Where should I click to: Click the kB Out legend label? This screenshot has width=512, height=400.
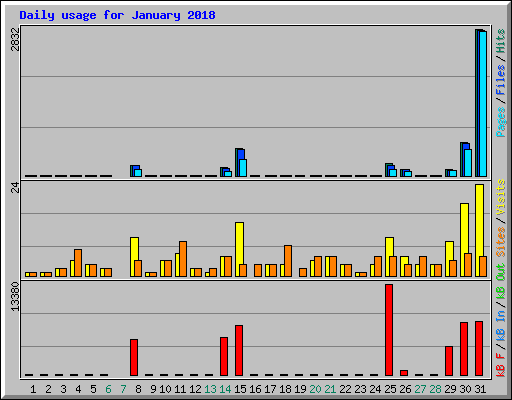point(500,282)
